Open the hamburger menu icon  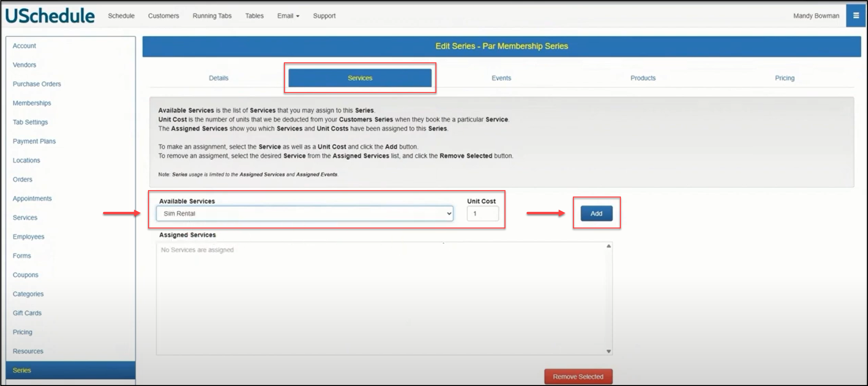[x=856, y=15]
